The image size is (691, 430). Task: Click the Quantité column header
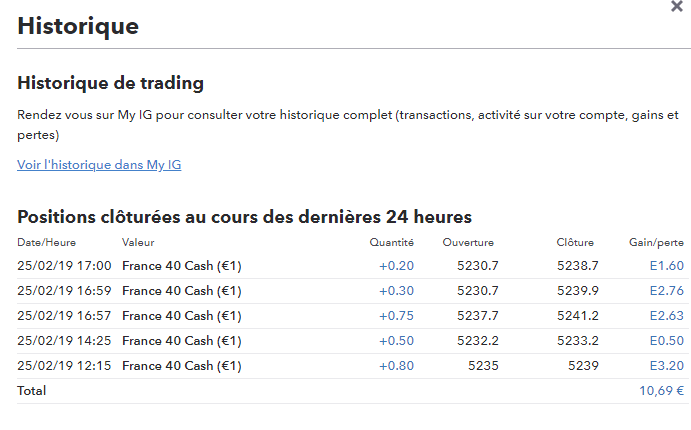point(391,242)
